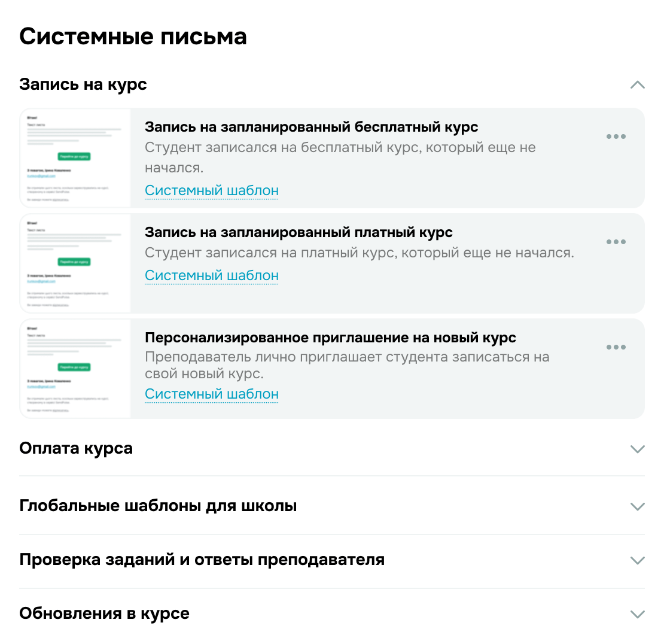Open "Системный шаблон" for the free course email

click(211, 190)
